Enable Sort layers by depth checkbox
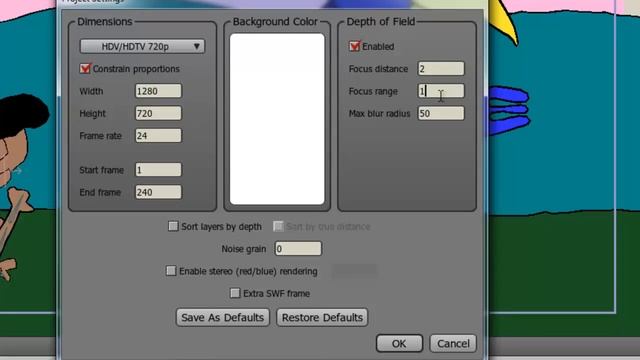Screen dimensions: 640x360 [173, 226]
